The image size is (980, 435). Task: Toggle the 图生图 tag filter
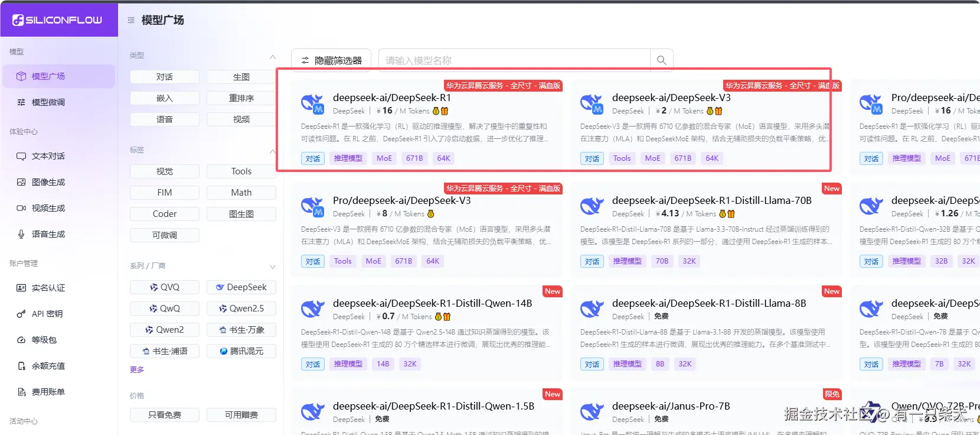[241, 214]
